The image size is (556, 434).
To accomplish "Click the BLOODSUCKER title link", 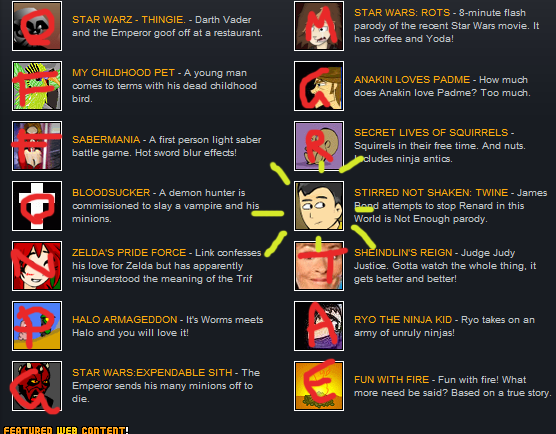I will [111, 193].
